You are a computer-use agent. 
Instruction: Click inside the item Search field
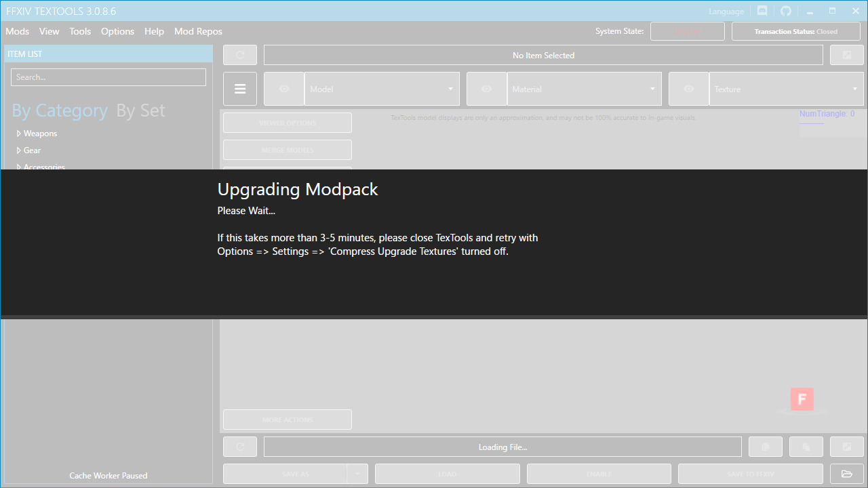(108, 77)
